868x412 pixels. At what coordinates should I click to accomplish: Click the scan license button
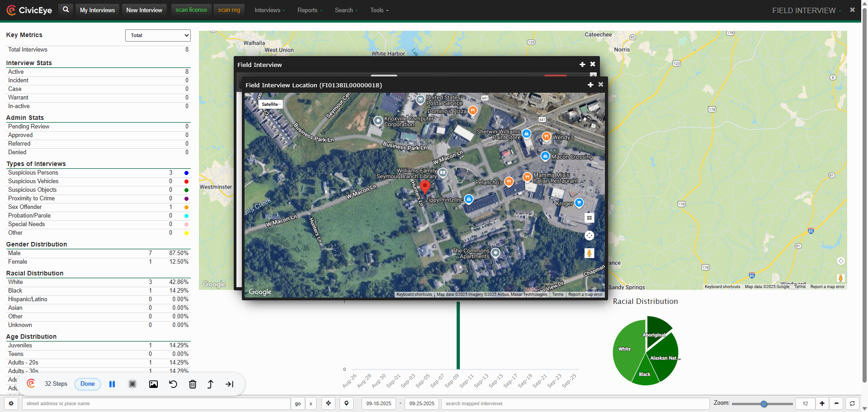[x=191, y=10]
